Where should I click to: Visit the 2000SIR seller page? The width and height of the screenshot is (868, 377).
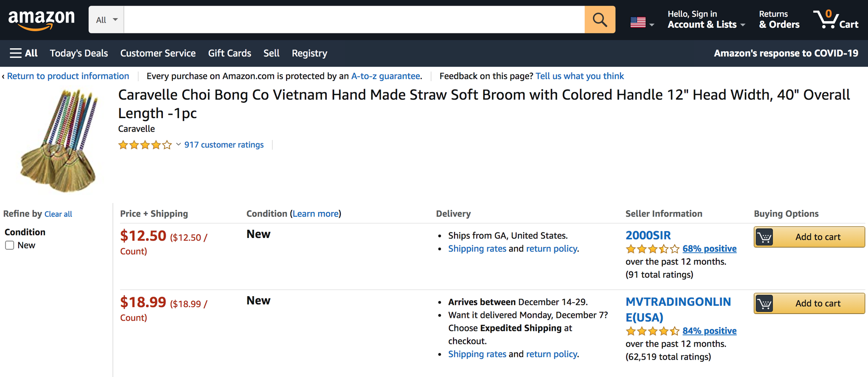pyautogui.click(x=648, y=235)
